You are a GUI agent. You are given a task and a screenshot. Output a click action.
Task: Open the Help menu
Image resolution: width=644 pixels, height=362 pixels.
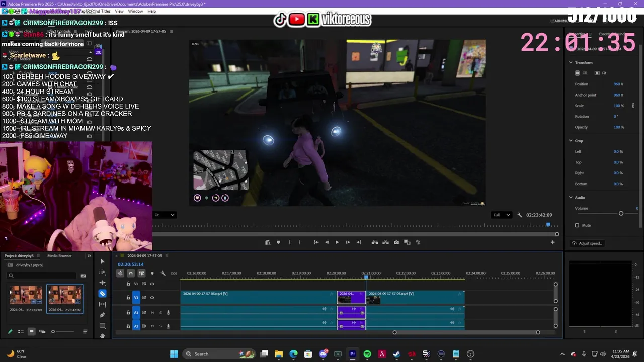pyautogui.click(x=151, y=11)
